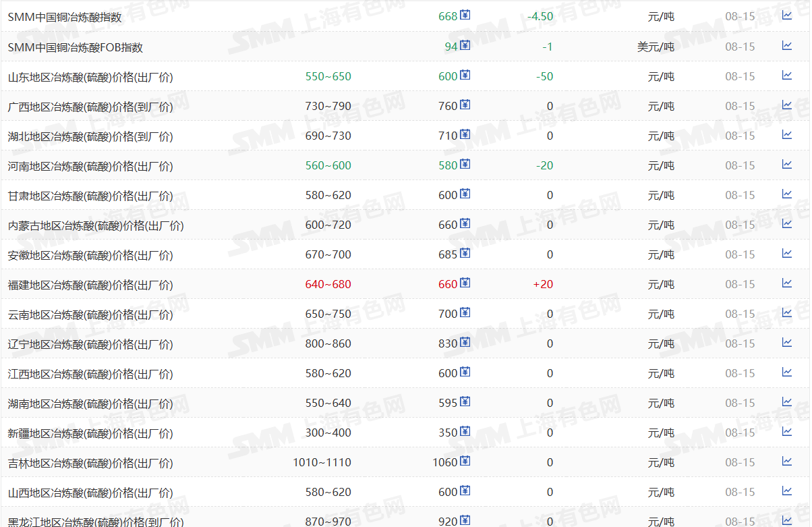Screen dimensions: 812x527
Task: Click chart icon in 山西地区冶炼酸 row
Action: click(786, 491)
